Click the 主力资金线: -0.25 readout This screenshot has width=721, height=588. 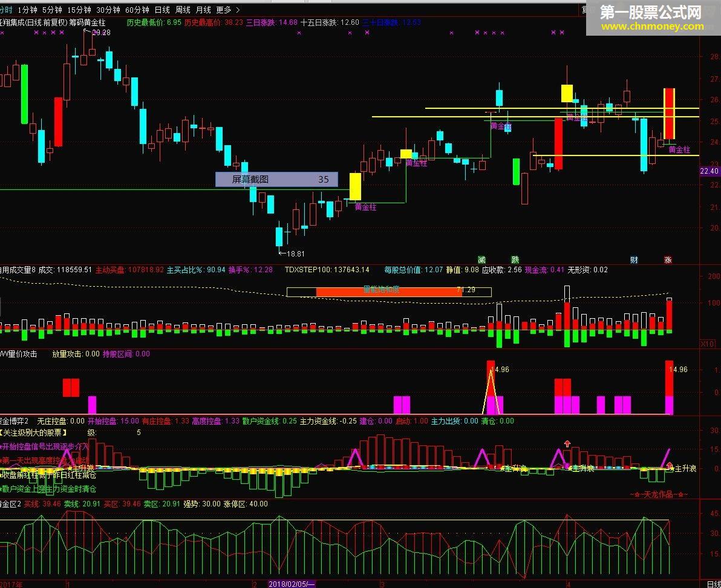click(328, 421)
